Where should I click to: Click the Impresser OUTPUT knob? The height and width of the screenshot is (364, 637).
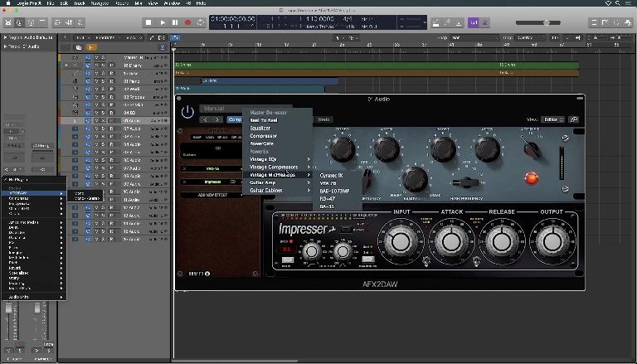click(x=552, y=241)
